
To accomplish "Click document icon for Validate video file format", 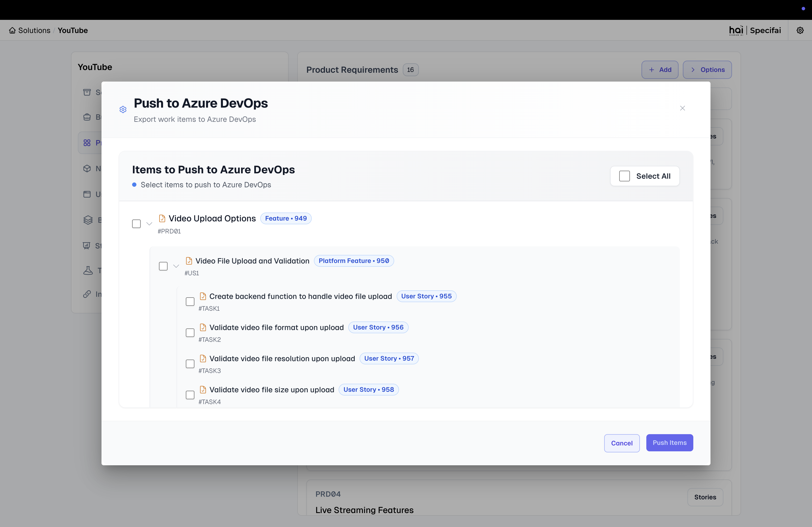I will (203, 327).
